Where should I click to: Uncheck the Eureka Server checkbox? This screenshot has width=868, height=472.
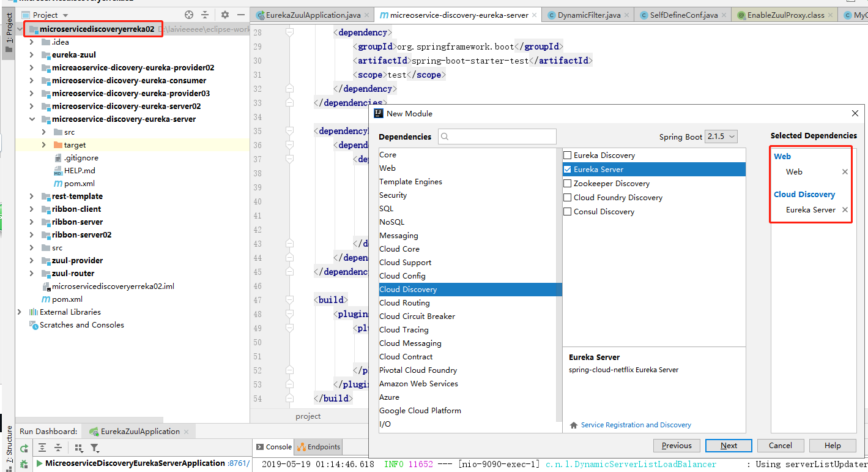[x=568, y=170]
